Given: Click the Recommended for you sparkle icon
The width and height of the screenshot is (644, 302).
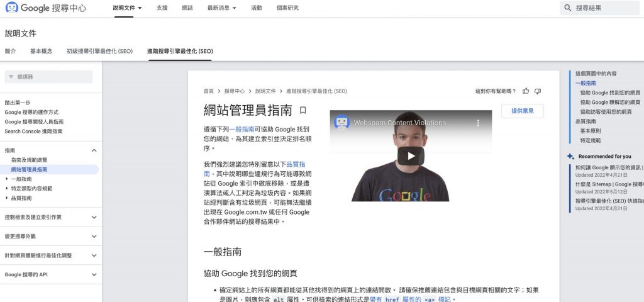Looking at the screenshot, I should coord(570,157).
